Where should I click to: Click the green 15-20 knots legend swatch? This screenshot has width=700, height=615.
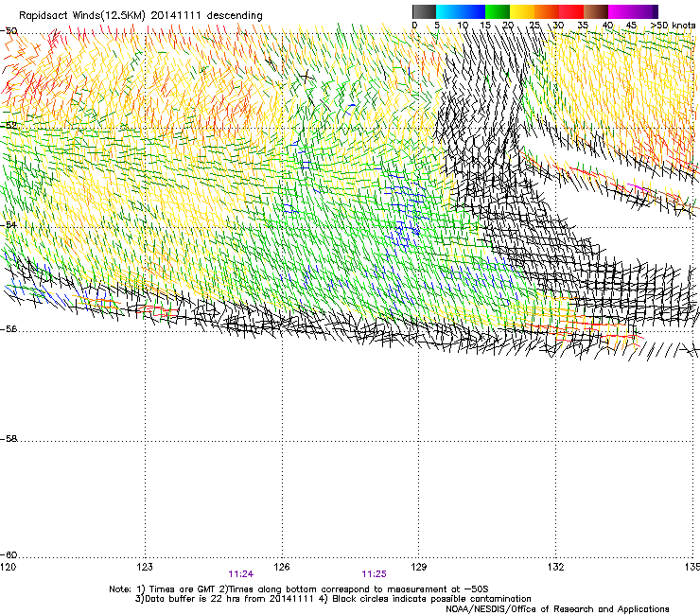(498, 11)
